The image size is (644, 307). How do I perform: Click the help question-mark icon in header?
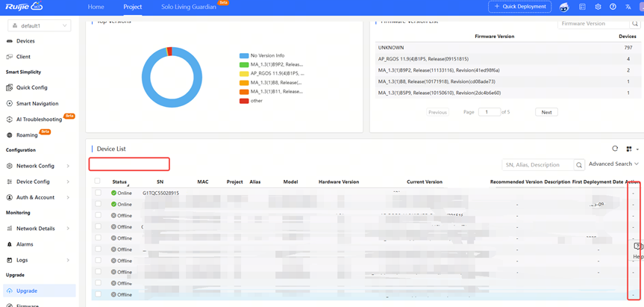tap(613, 7)
